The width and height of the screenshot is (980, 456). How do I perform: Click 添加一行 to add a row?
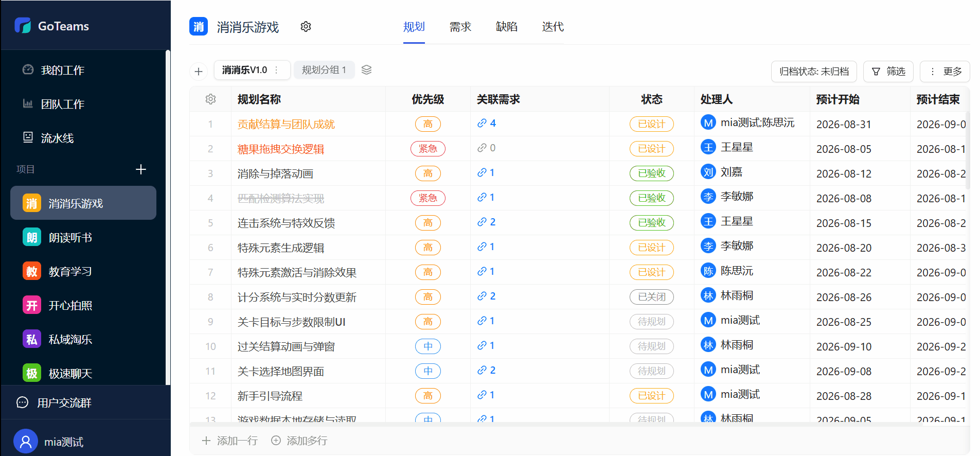coord(230,441)
